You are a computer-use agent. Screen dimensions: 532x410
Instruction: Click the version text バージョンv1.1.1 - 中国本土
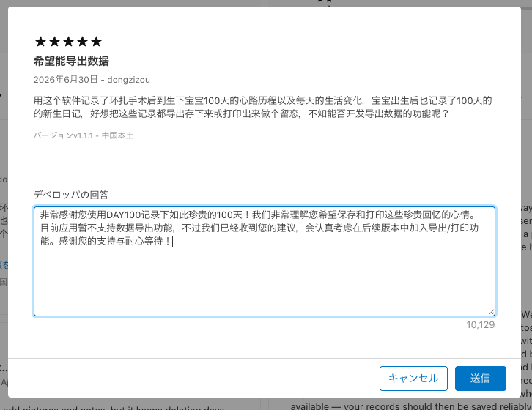point(84,135)
